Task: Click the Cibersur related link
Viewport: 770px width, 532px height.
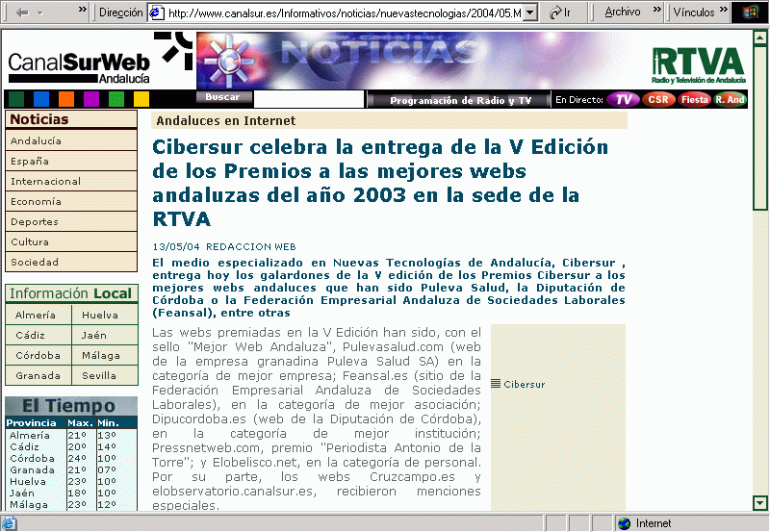Action: [x=525, y=384]
